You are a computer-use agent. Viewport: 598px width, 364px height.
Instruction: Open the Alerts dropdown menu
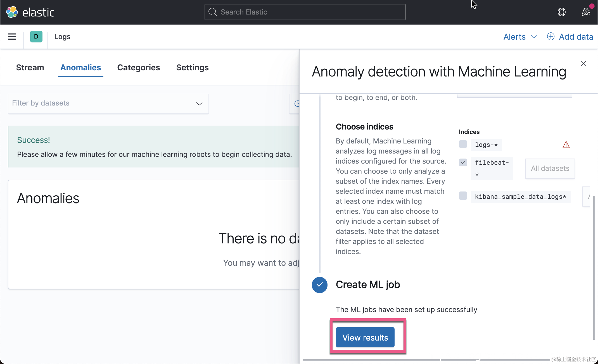520,37
